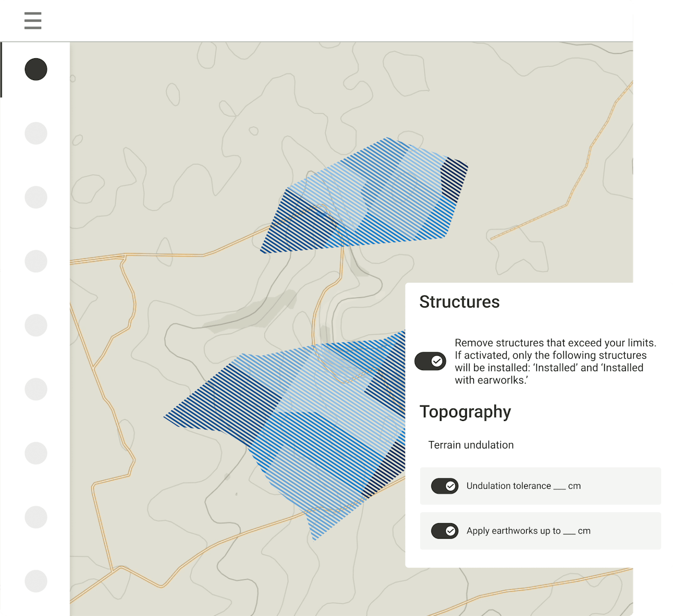Screen dimensions: 673x616
Task: Click the bottom-most sidebar circle
Action: [36, 581]
